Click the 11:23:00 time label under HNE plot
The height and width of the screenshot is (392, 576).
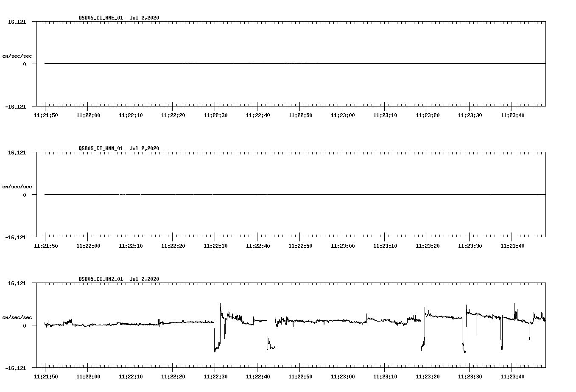point(343,115)
